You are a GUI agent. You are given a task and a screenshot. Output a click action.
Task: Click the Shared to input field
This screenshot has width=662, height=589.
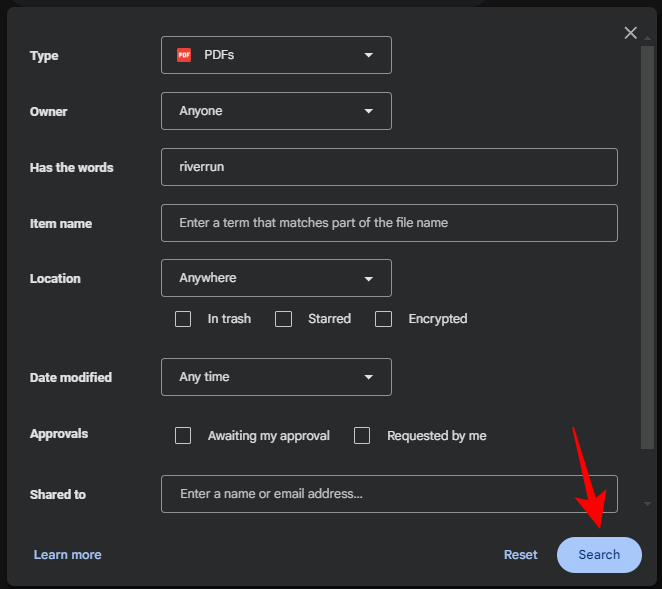tap(389, 494)
